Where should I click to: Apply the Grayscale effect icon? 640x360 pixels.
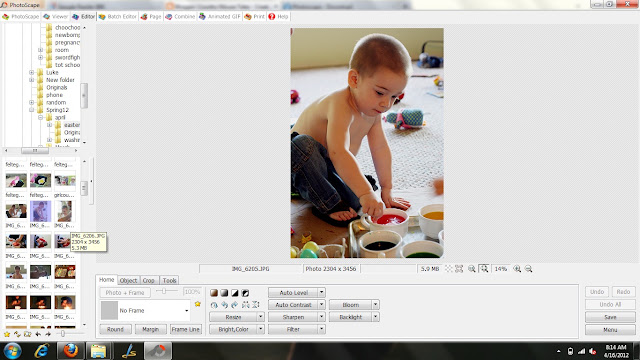click(x=224, y=293)
